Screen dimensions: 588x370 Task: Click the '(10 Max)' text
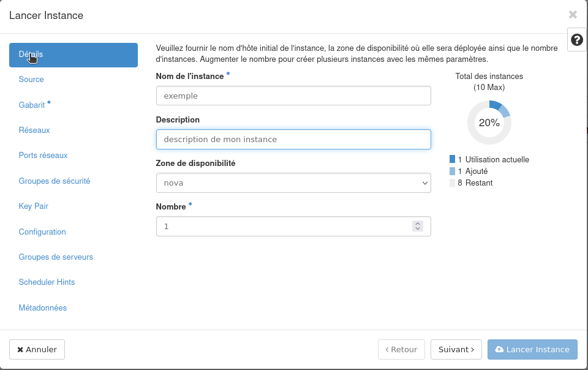[x=489, y=88]
